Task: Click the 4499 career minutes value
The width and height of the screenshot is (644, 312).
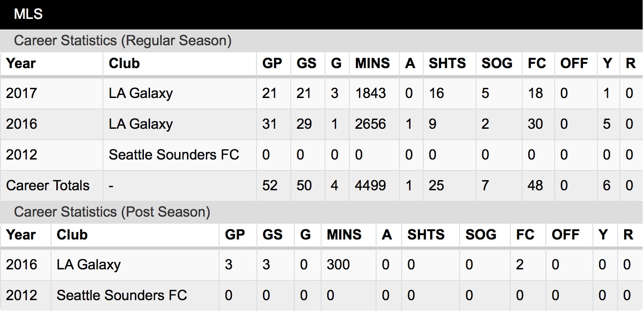Action: (x=370, y=185)
